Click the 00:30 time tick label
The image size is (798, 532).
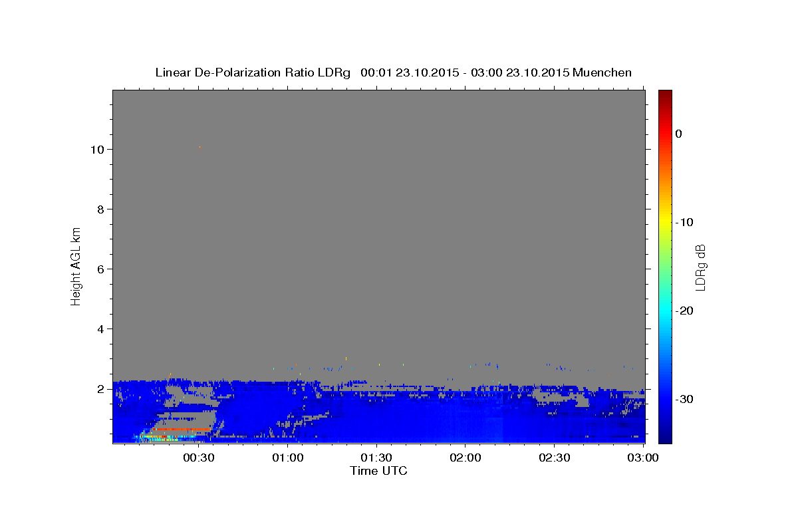pyautogui.click(x=199, y=458)
